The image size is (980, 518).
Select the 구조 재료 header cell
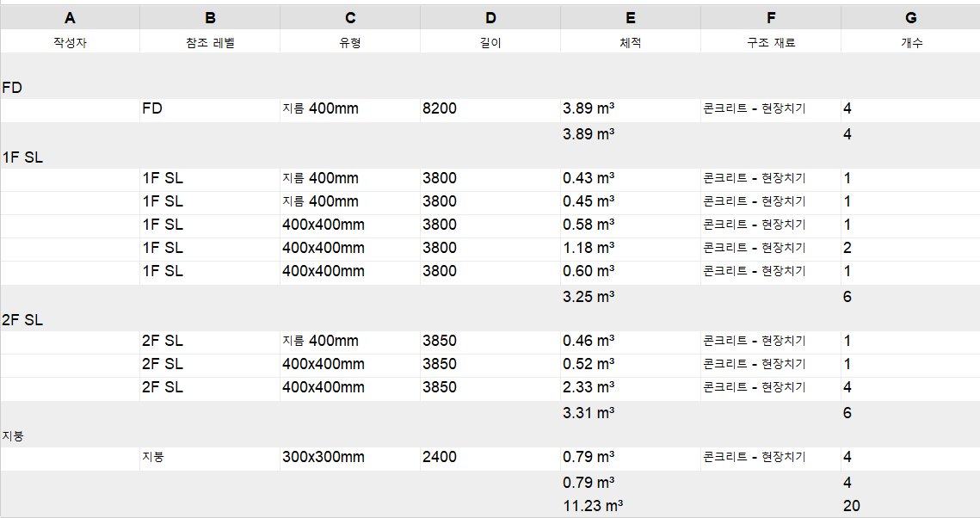[x=771, y=42]
